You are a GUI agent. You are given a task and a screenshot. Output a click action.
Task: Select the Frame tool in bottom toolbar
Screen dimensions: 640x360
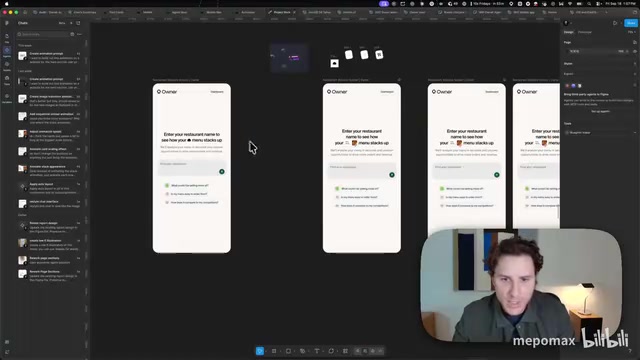click(274, 351)
